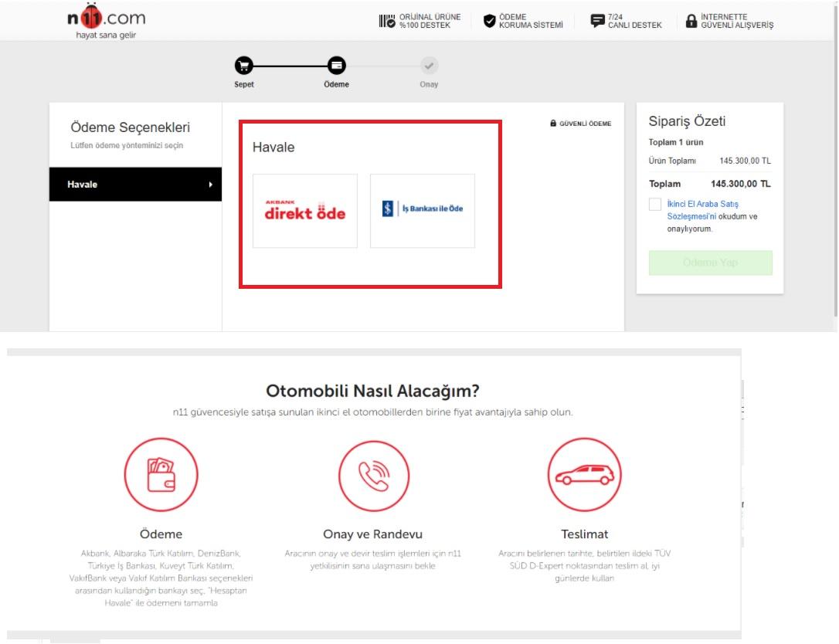Click the Toplam 1 ürün text
Viewport: 839px width, 644px height.
[x=676, y=142]
